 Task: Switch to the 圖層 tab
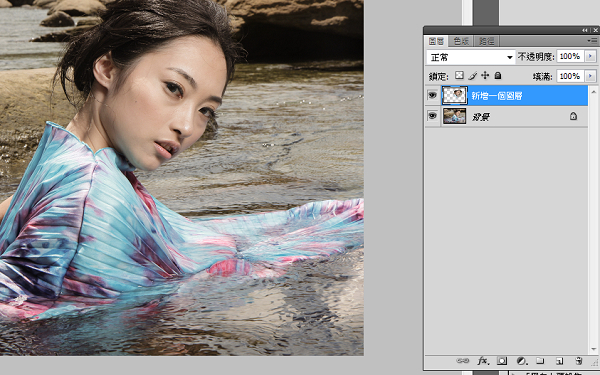point(436,41)
